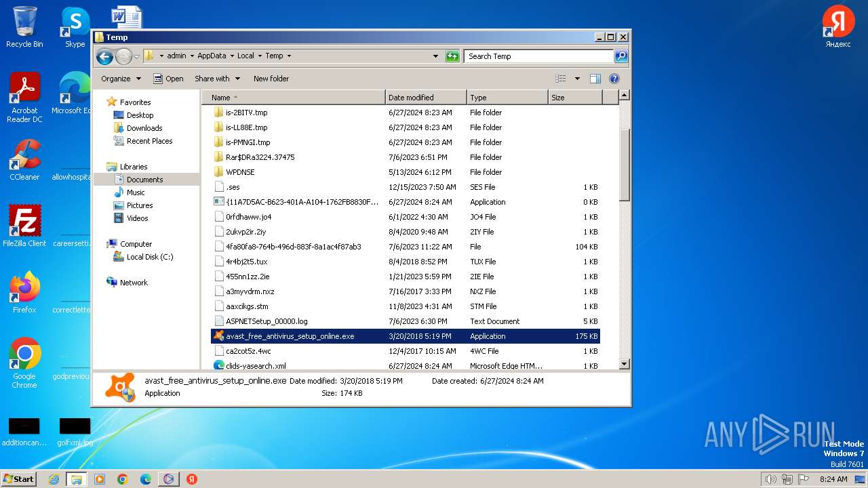Open Downloads in the navigation pane
Image resolution: width=868 pixels, height=488 pixels.
point(144,128)
